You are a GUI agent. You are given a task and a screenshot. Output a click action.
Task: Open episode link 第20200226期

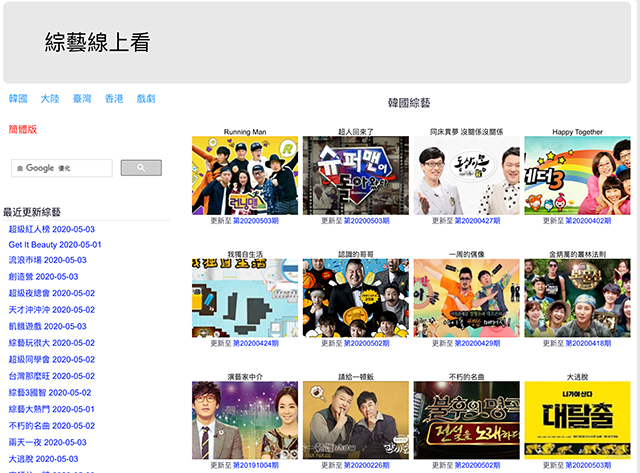click(x=367, y=465)
